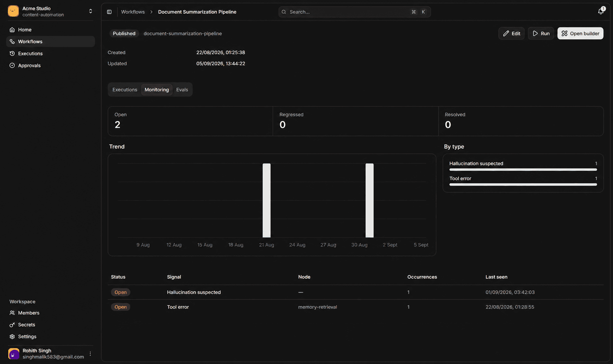The height and width of the screenshot is (364, 613).
Task: Click the Node column header
Action: [x=304, y=277]
